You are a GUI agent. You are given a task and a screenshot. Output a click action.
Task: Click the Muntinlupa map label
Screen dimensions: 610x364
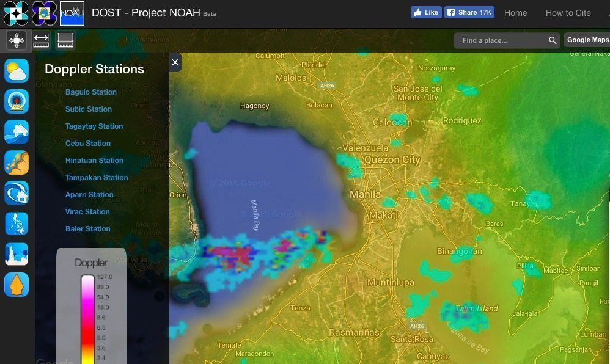coord(391,282)
